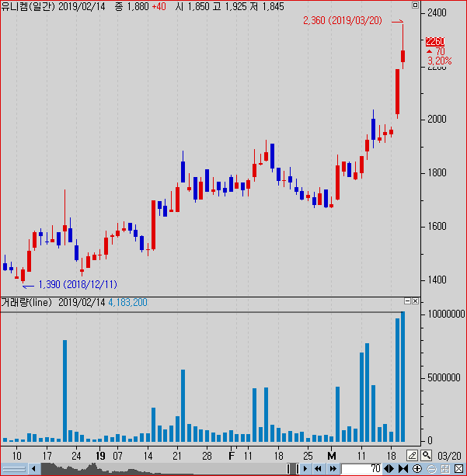The height and width of the screenshot is (476, 467).
Task: Click the grid layout icon in bottom toolbar
Action: (445, 469)
